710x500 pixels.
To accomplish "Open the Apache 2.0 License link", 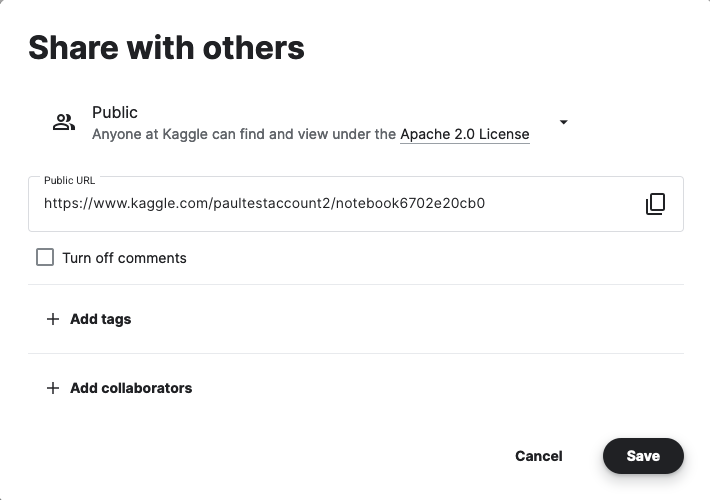I will point(465,135).
